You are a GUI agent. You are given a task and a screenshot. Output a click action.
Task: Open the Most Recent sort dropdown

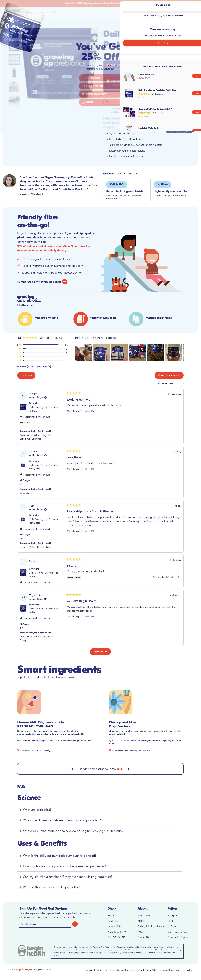coord(169,383)
